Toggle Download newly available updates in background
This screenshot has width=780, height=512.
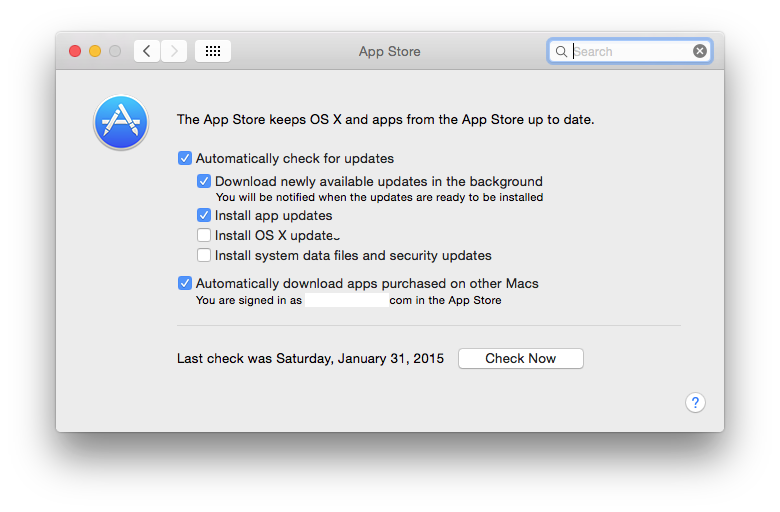[x=204, y=181]
